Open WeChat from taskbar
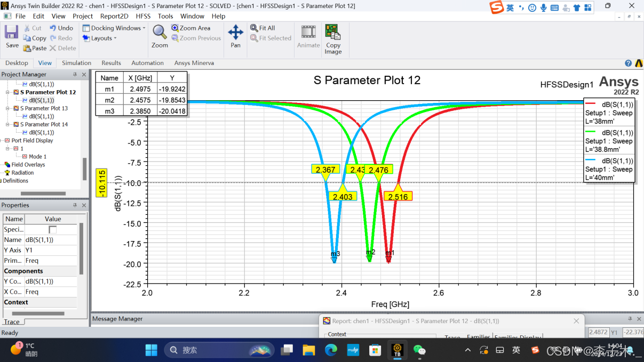This screenshot has height=362, width=644. [419, 350]
